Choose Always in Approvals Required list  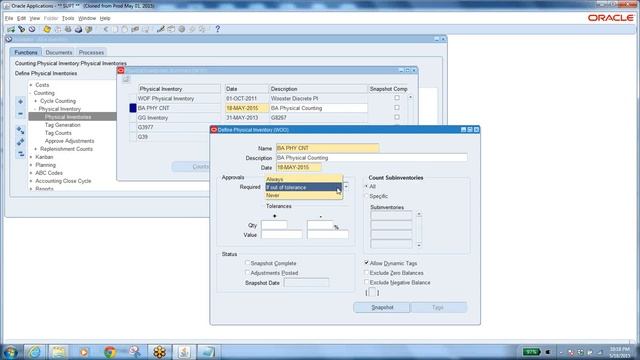coord(304,179)
